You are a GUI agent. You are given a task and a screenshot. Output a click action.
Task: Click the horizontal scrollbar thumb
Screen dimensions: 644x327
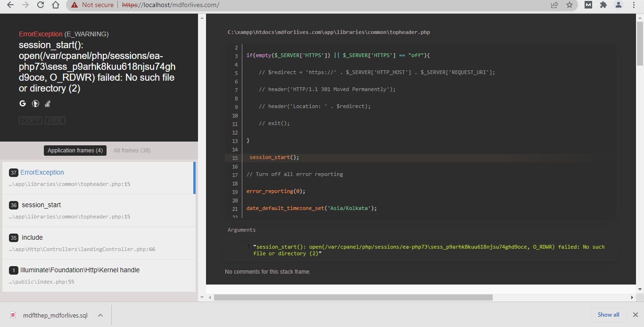353,297
